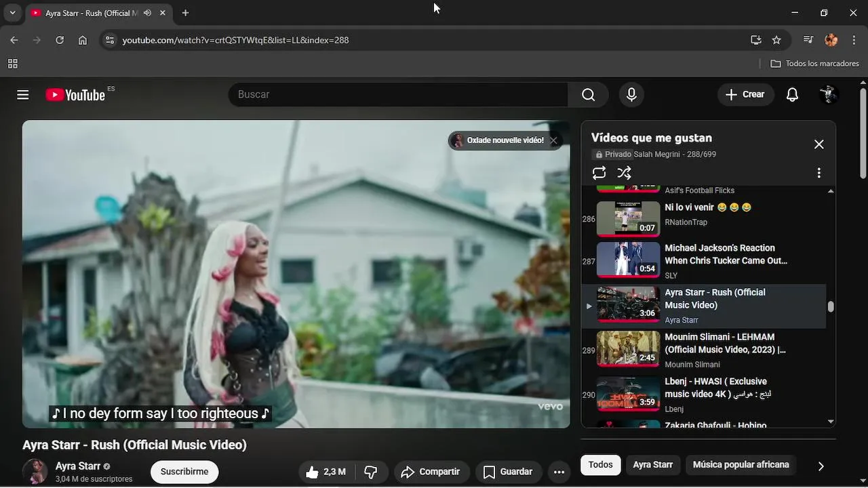Click the playlist panel scrollbar thumb

pyautogui.click(x=831, y=306)
